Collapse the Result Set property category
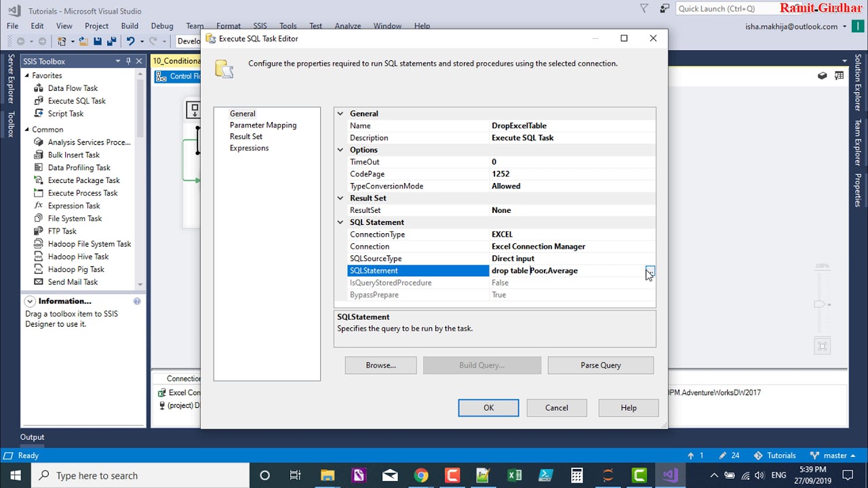The image size is (868, 488). 340,199
